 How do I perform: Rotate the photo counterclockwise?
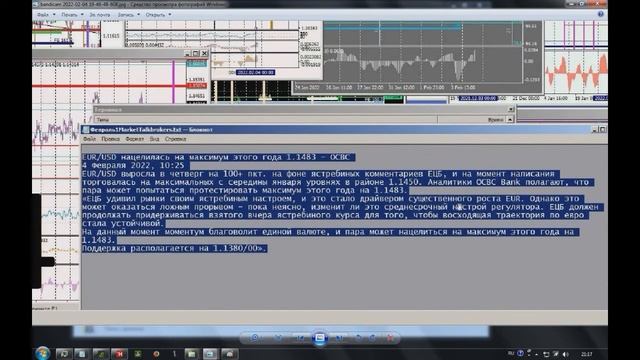coord(358,338)
